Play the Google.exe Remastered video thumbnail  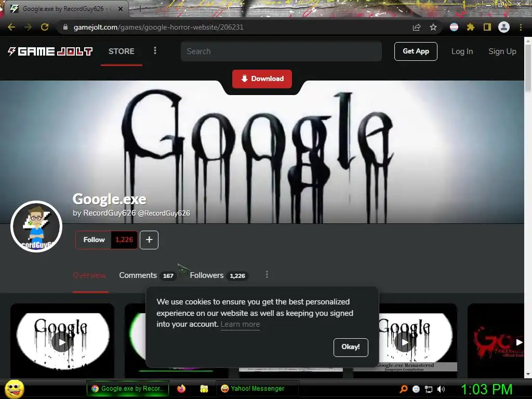[x=405, y=342]
